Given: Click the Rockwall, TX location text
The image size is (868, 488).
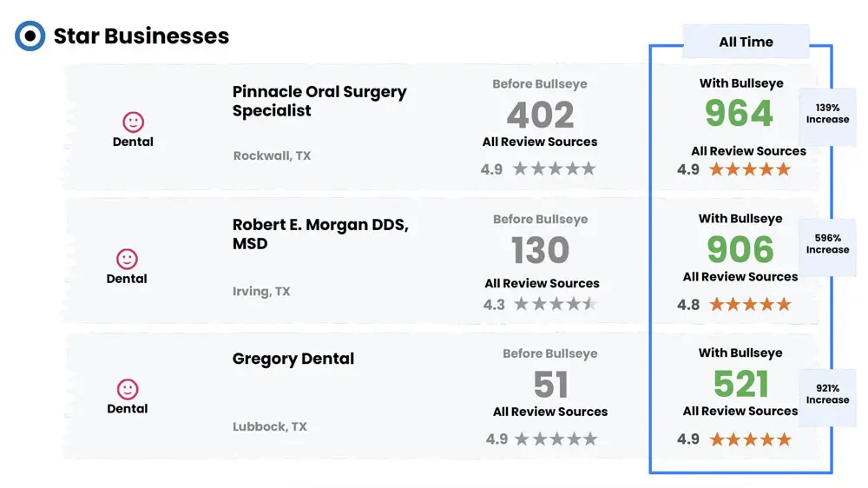Looking at the screenshot, I should (x=272, y=155).
